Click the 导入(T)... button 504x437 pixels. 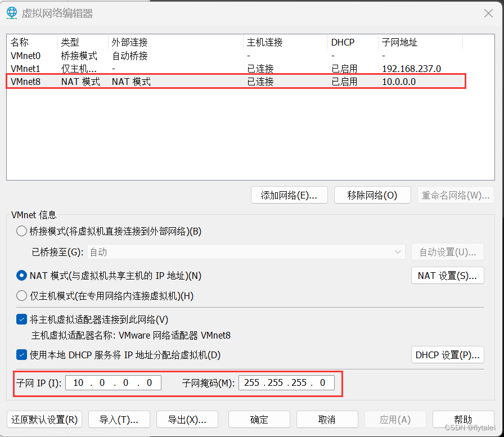pos(119,420)
